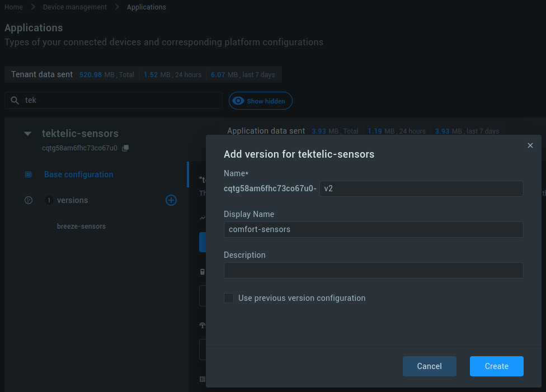Click the search magnifier icon
Viewport: 546px width, 392px height.
click(15, 101)
